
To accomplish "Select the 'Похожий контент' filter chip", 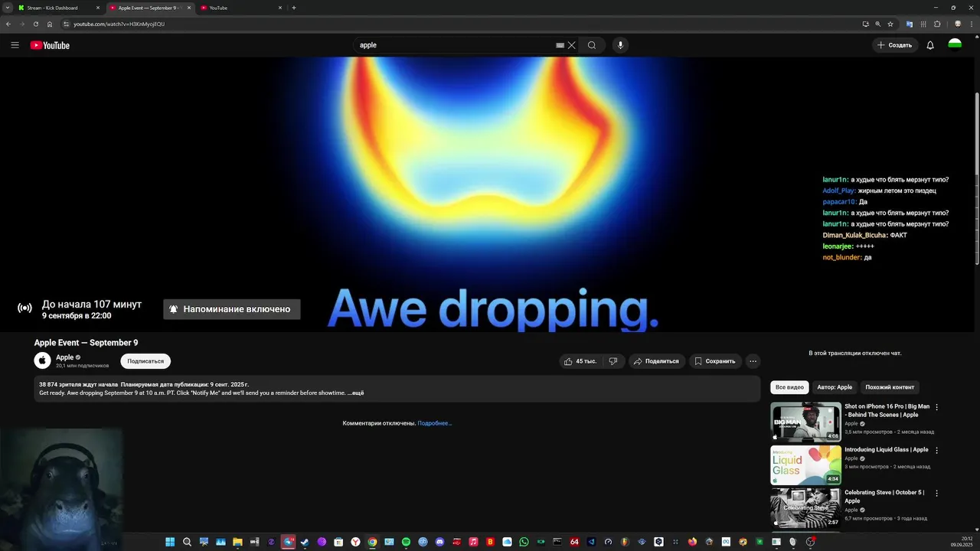I will (x=890, y=387).
